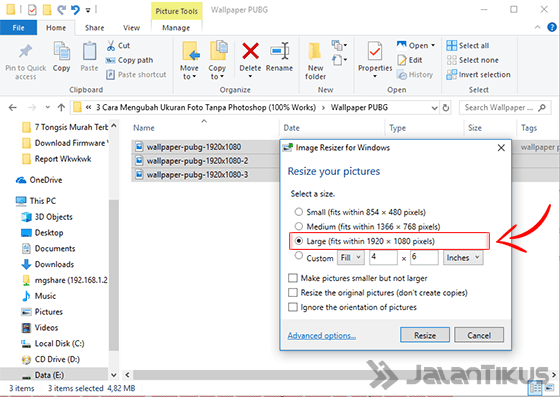Click the Invert selection command
Viewport: 560px width, 397px height.
pos(478,75)
